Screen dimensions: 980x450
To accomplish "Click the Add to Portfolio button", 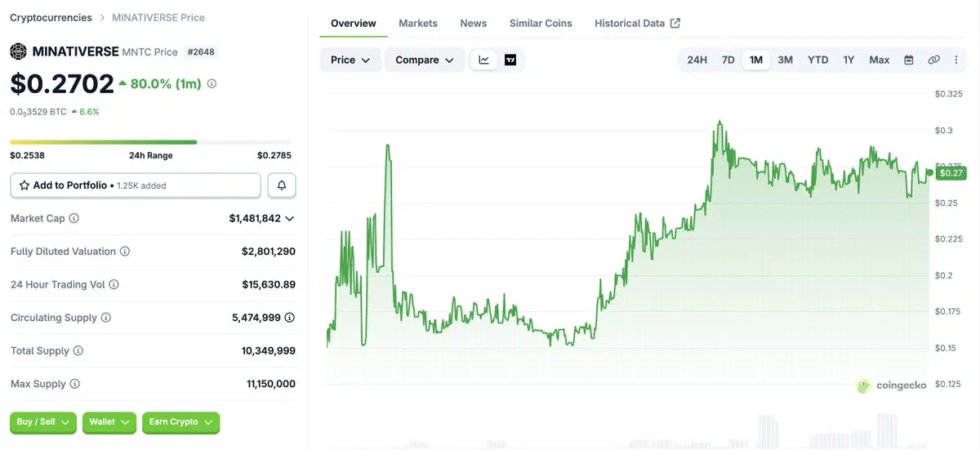I will (x=136, y=185).
